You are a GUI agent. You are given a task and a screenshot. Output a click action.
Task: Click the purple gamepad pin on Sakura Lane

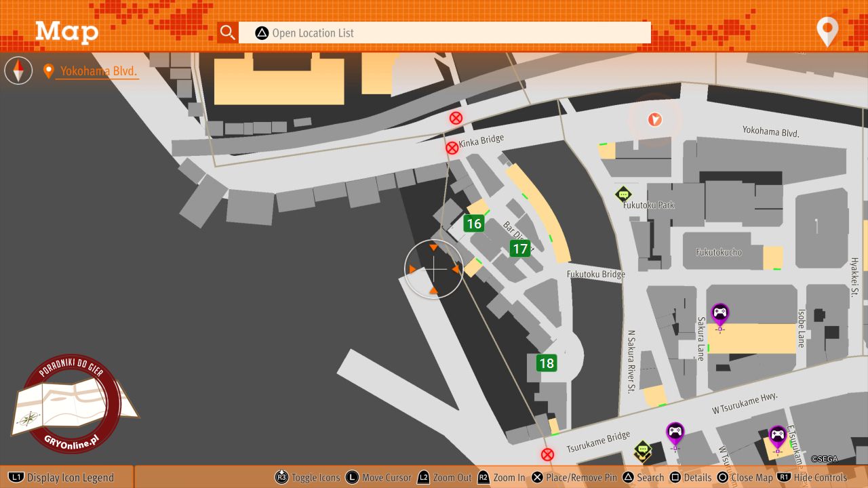click(720, 315)
